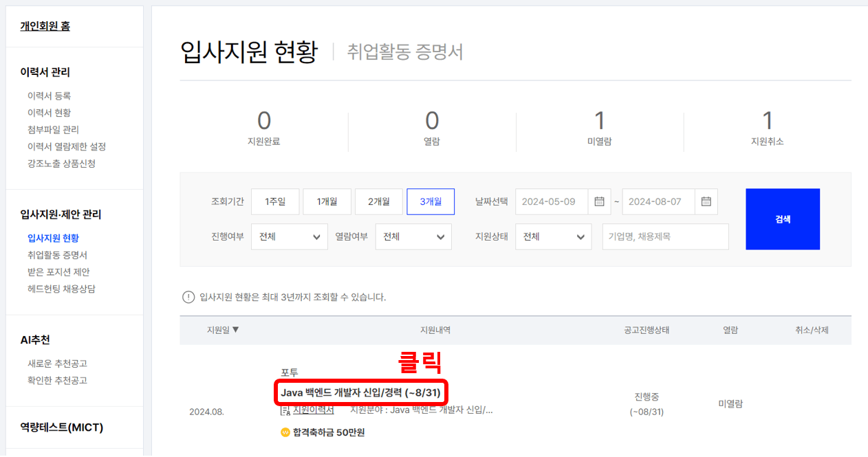Click the 기업명, 채용제목 search input field
Screen dimensions: 868x457
tap(665, 236)
